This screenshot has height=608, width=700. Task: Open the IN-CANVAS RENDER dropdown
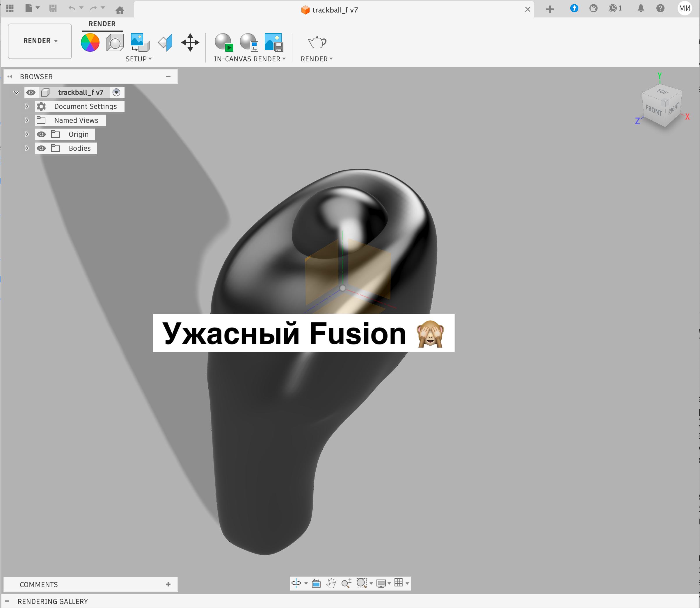(x=250, y=59)
